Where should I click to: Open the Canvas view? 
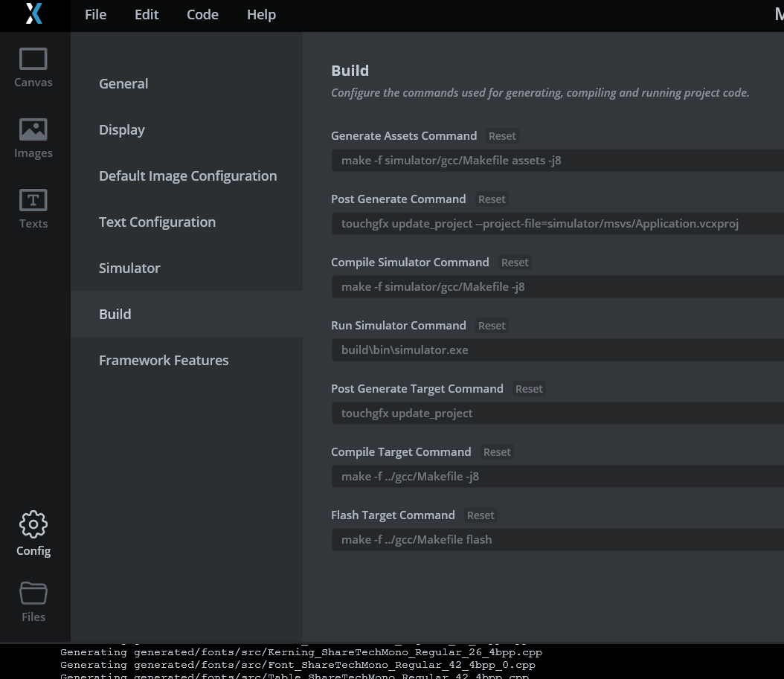tap(33, 67)
